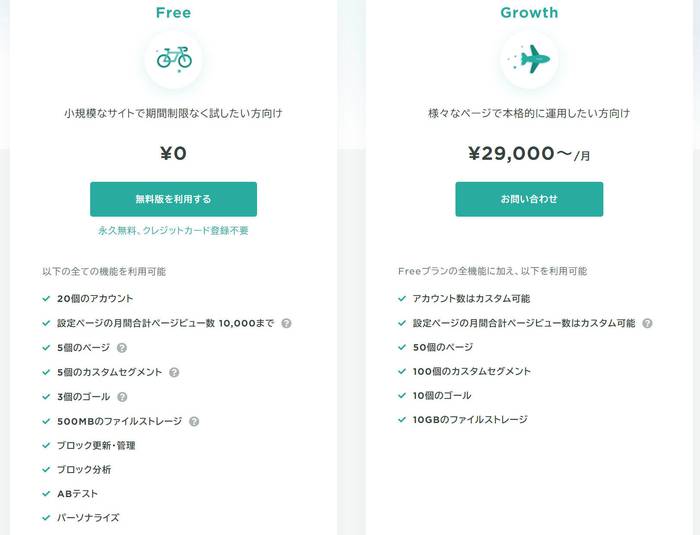Open help icon in Growth plan page views row
The height and width of the screenshot is (535, 700).
[x=647, y=323]
